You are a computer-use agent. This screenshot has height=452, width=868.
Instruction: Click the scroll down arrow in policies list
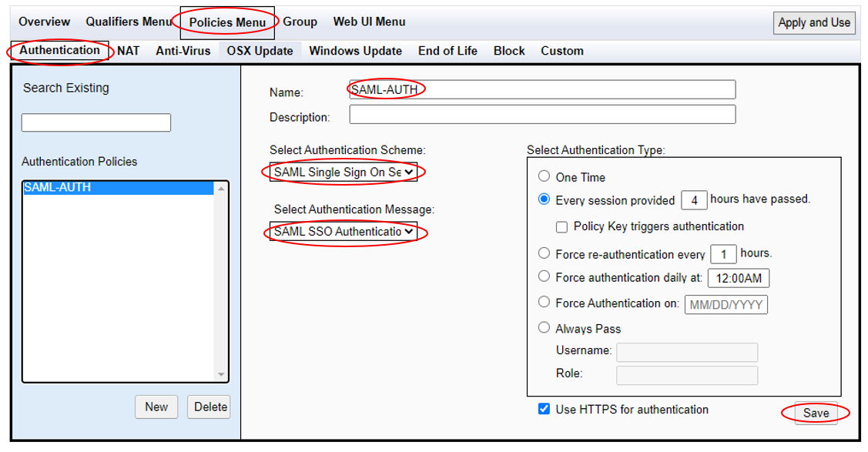221,374
